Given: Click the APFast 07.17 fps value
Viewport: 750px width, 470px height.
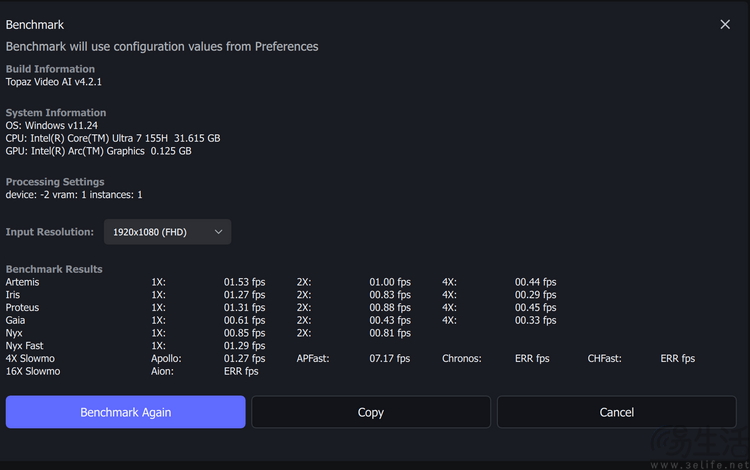Looking at the screenshot, I should click(x=389, y=359).
